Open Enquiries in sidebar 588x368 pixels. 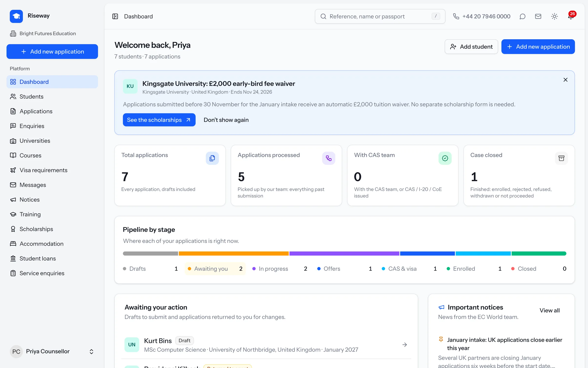52,126
